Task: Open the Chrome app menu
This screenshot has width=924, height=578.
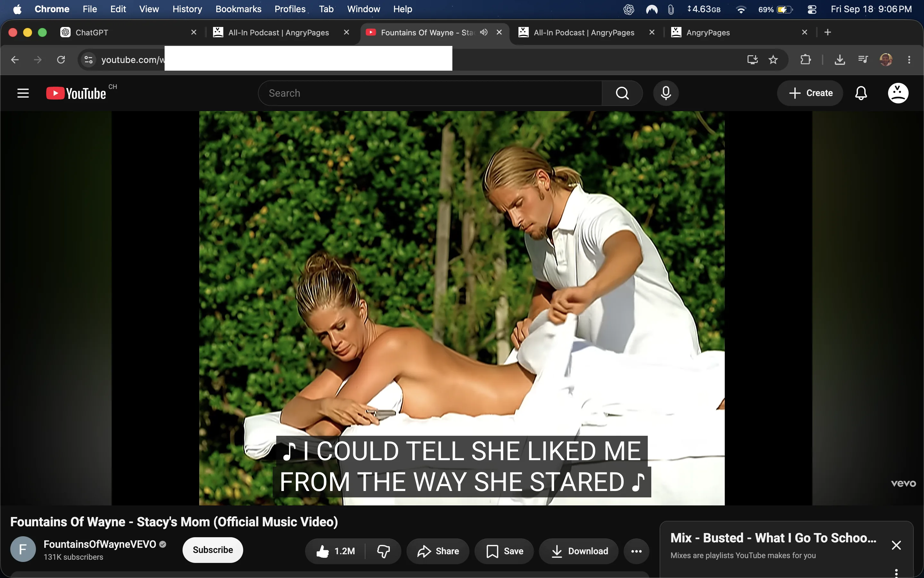Action: (x=52, y=9)
